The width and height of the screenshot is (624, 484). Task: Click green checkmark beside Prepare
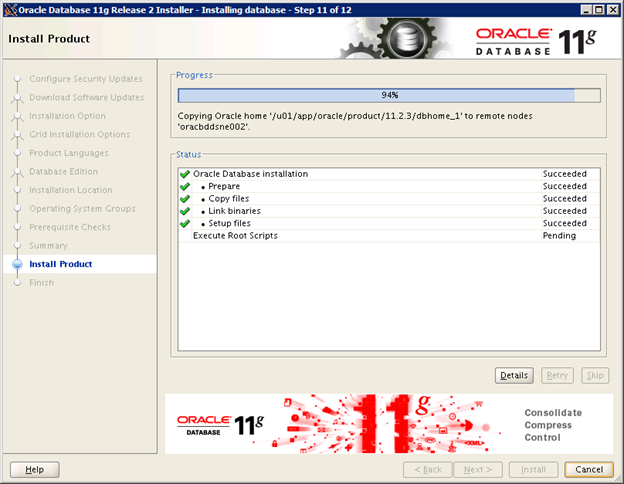[185, 186]
